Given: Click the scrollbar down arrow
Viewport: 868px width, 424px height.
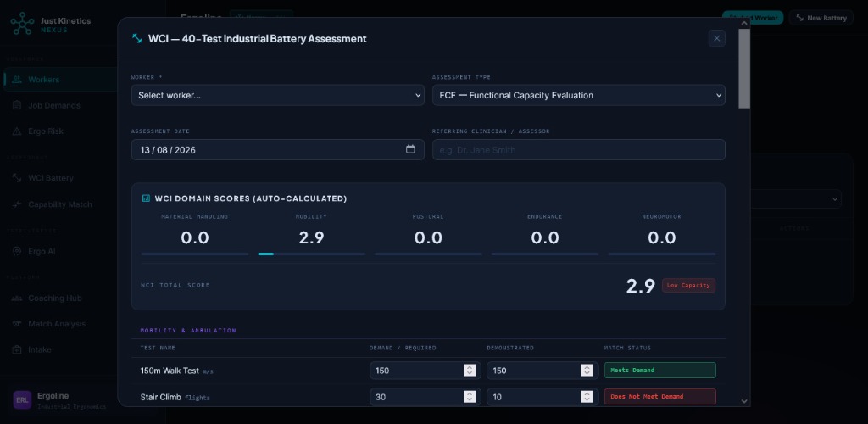Looking at the screenshot, I should tap(744, 401).
